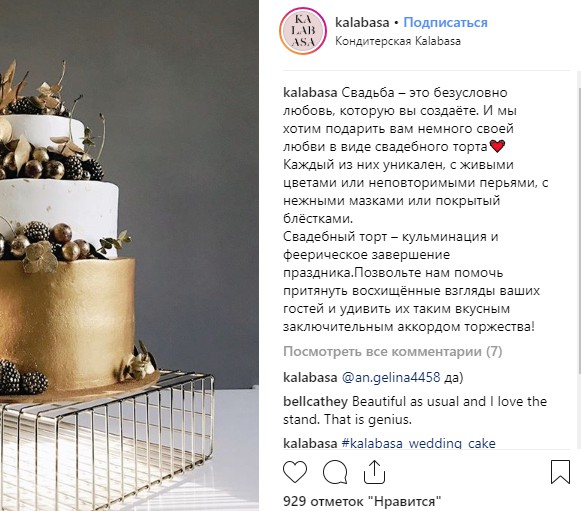The height and width of the screenshot is (511, 581).
Task: Open the kalabasa username in header
Action: (x=362, y=23)
